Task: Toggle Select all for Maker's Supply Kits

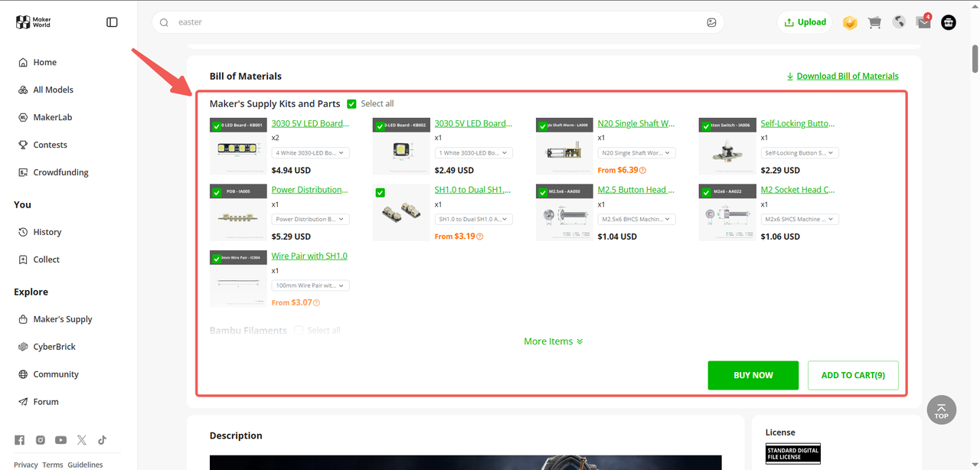Action: point(351,104)
